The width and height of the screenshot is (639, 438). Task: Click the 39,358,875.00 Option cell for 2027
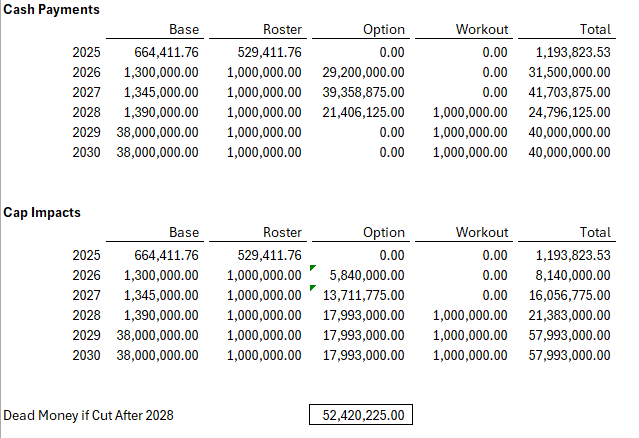[x=363, y=92]
